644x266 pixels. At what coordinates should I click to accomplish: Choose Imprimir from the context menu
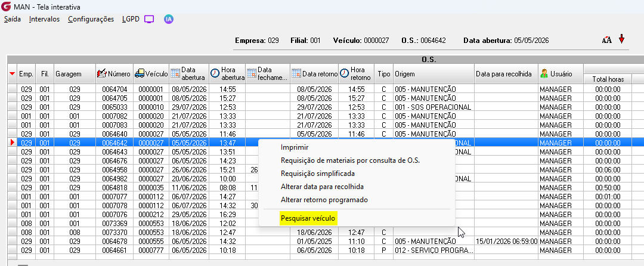(295, 147)
